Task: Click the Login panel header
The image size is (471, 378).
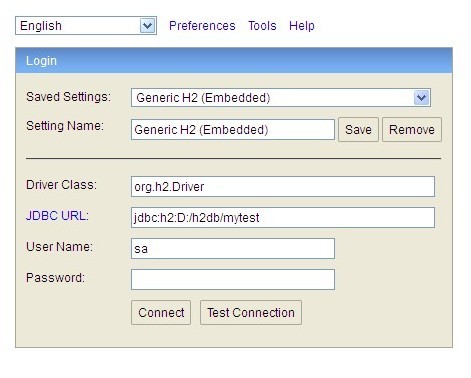Action: coord(234,61)
